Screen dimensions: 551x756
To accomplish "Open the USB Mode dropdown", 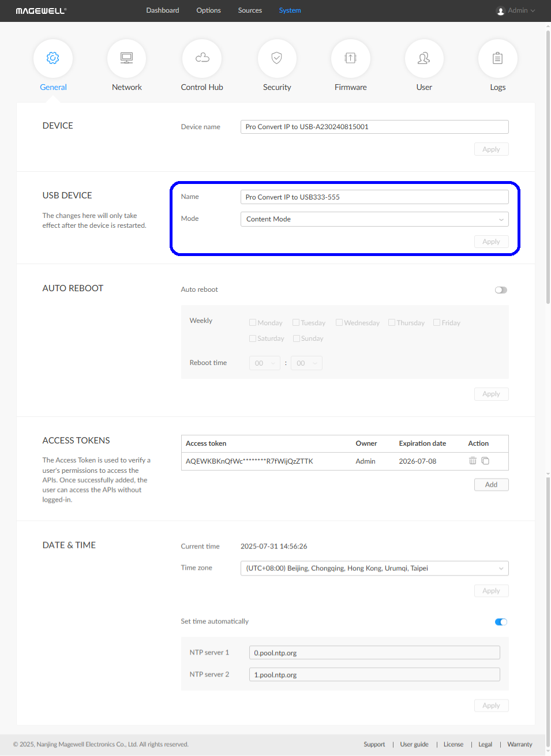I will [x=374, y=219].
